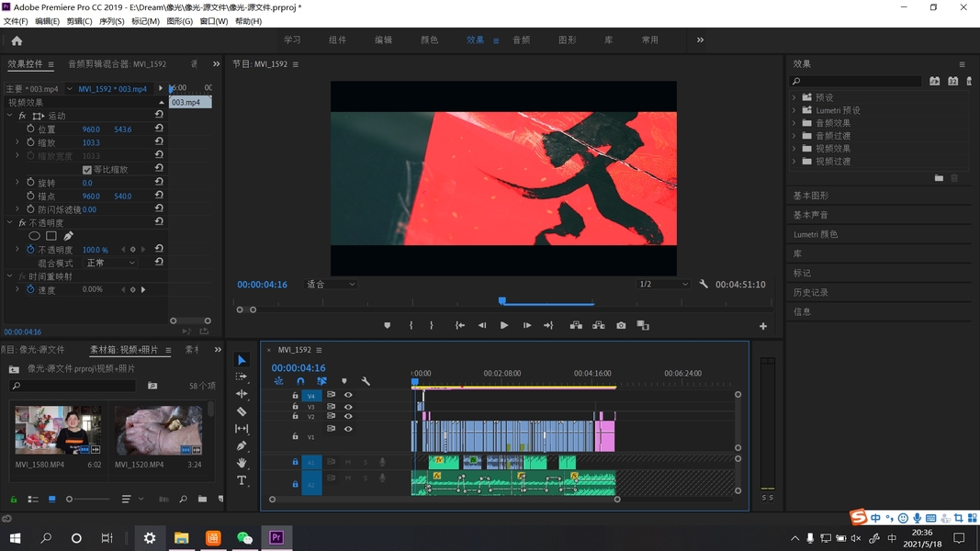The height and width of the screenshot is (551, 980).
Task: Click the program monitor playhead
Action: [501, 301]
